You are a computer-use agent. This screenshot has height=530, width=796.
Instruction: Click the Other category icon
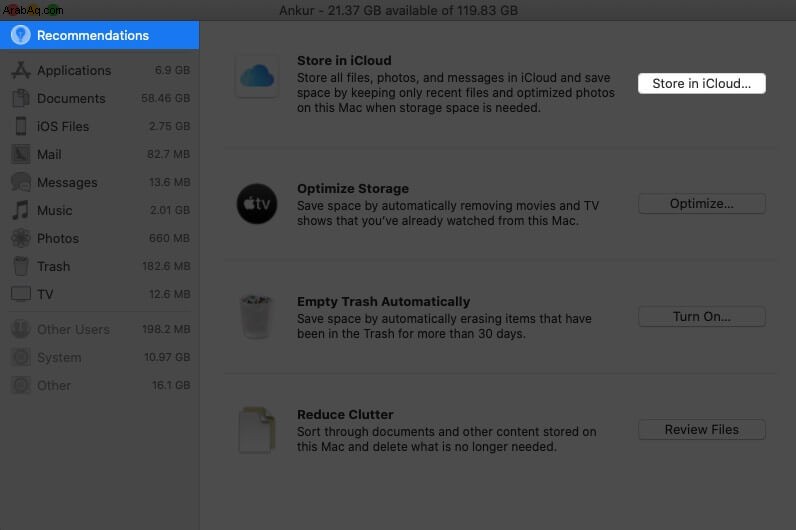(x=21, y=385)
